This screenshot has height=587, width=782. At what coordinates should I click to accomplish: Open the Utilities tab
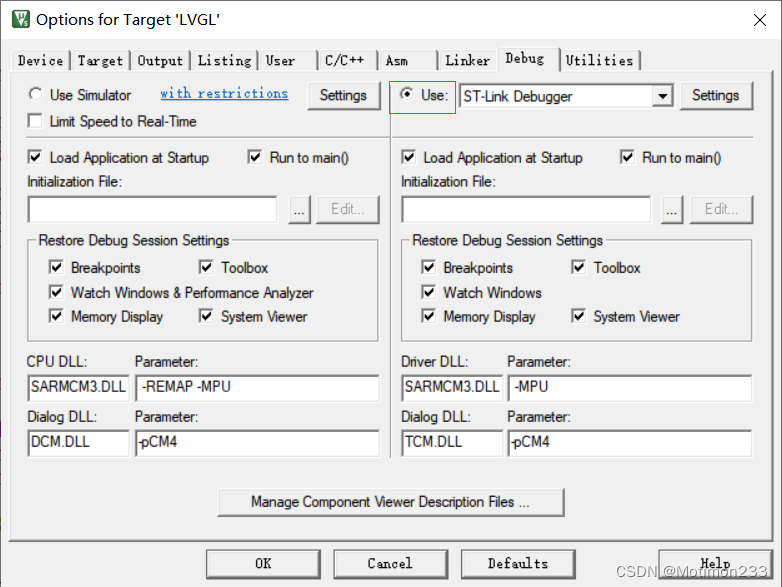(600, 60)
